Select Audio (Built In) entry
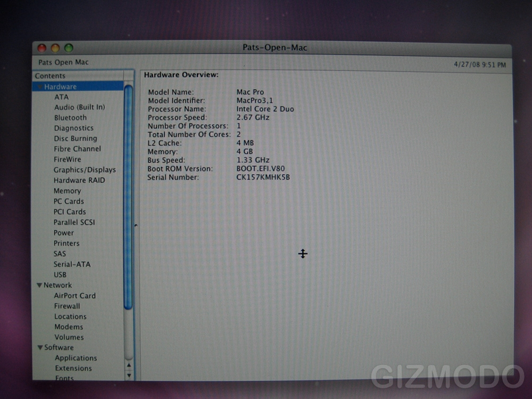This screenshot has width=532, height=399. tap(80, 107)
